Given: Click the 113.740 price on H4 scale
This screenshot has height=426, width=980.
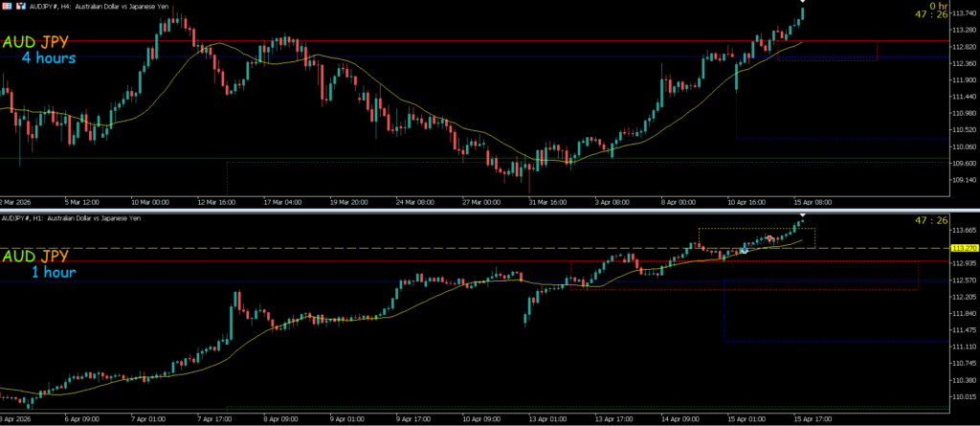Looking at the screenshot, I should point(963,12).
